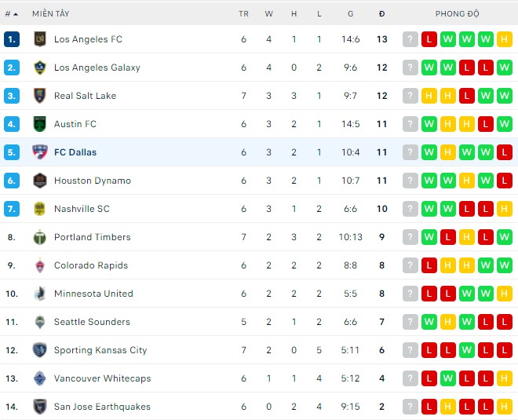Click the Seattle Sounders crest

pyautogui.click(x=40, y=322)
